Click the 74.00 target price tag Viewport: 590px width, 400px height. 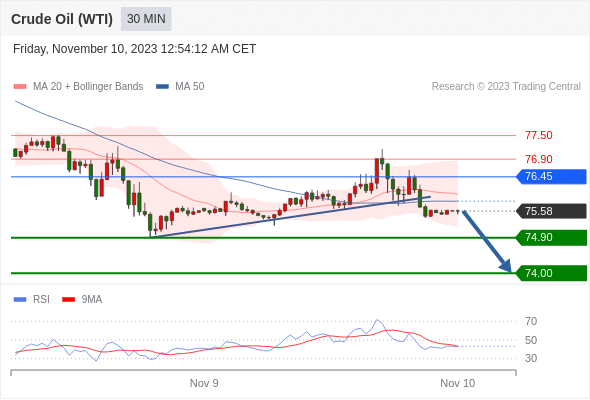point(551,273)
